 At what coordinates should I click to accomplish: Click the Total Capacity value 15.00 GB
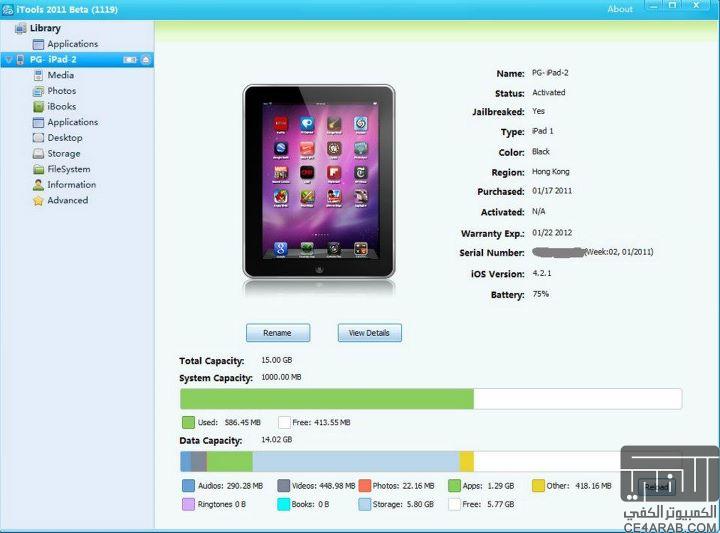tap(277, 360)
